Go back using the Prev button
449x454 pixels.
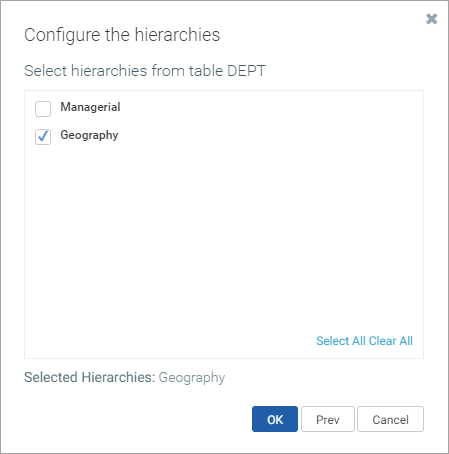[x=328, y=419]
